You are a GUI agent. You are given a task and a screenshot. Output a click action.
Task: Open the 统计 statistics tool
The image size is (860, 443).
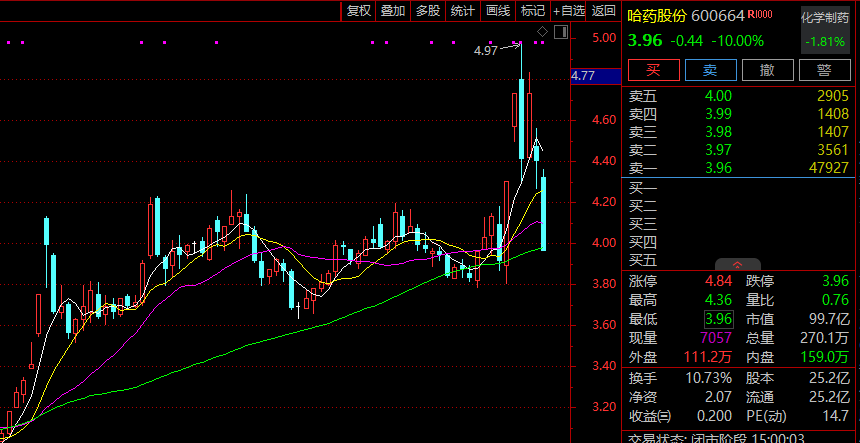[462, 10]
